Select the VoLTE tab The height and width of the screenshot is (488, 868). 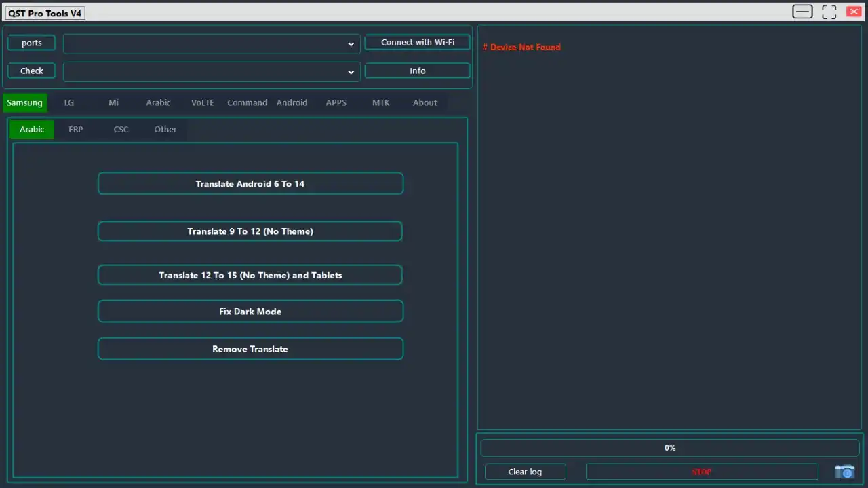click(x=202, y=102)
